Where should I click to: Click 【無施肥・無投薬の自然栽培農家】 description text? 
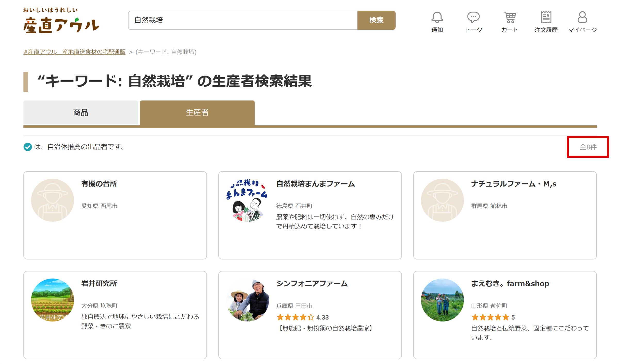(x=325, y=328)
